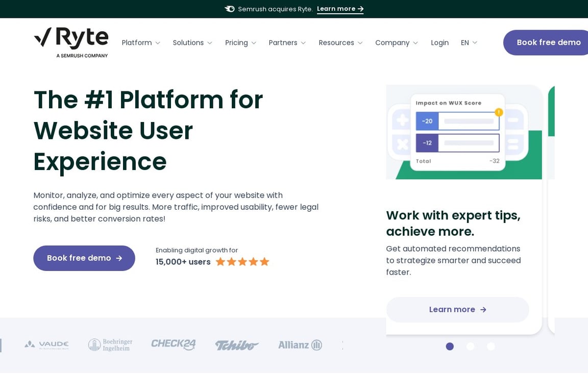Viewport: 588px width, 392px height.
Task: Click the yellow warning icon on WUX card
Action: tap(499, 112)
